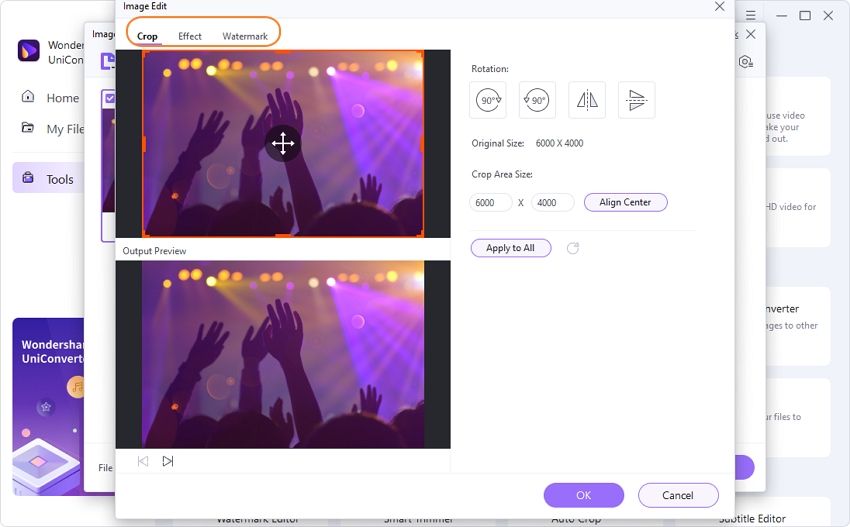Click the Output Preview label

point(154,251)
